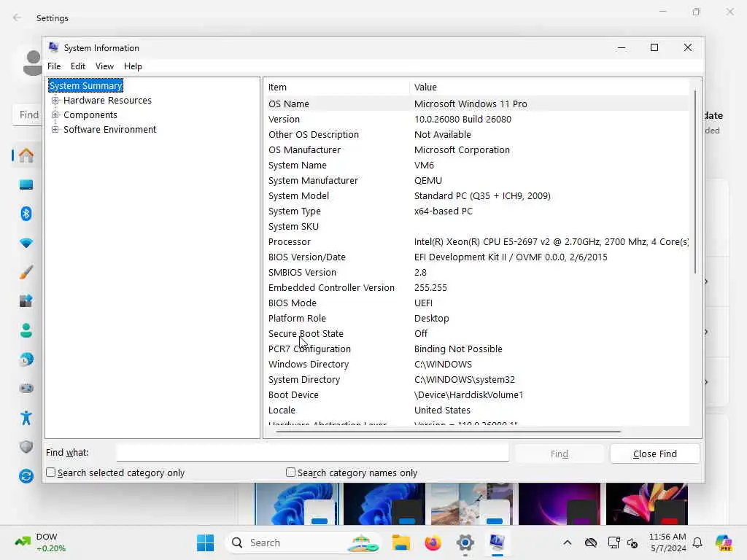Launch Firefox from the taskbar
The height and width of the screenshot is (560, 747).
coord(433,542)
